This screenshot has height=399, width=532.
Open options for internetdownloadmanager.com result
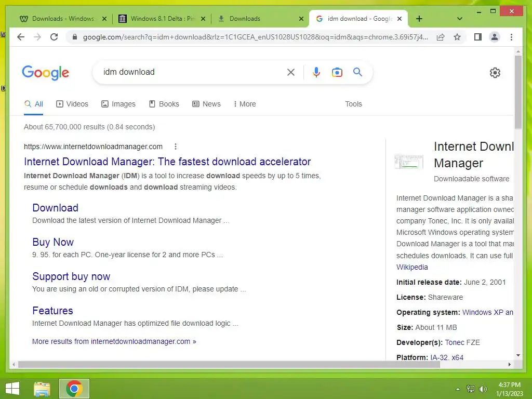[176, 147]
